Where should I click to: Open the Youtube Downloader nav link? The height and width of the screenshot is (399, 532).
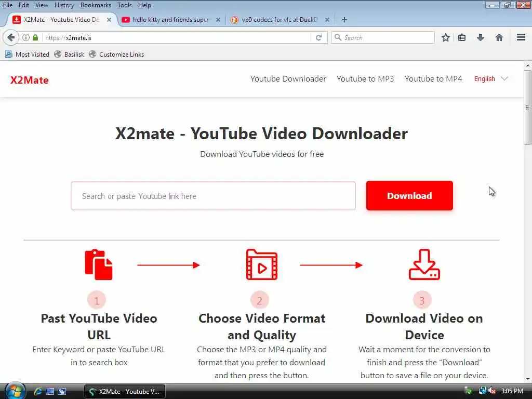pos(288,79)
